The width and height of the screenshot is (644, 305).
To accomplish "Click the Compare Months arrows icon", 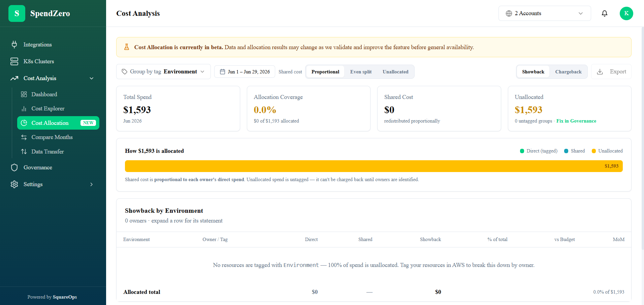I will coord(24,137).
